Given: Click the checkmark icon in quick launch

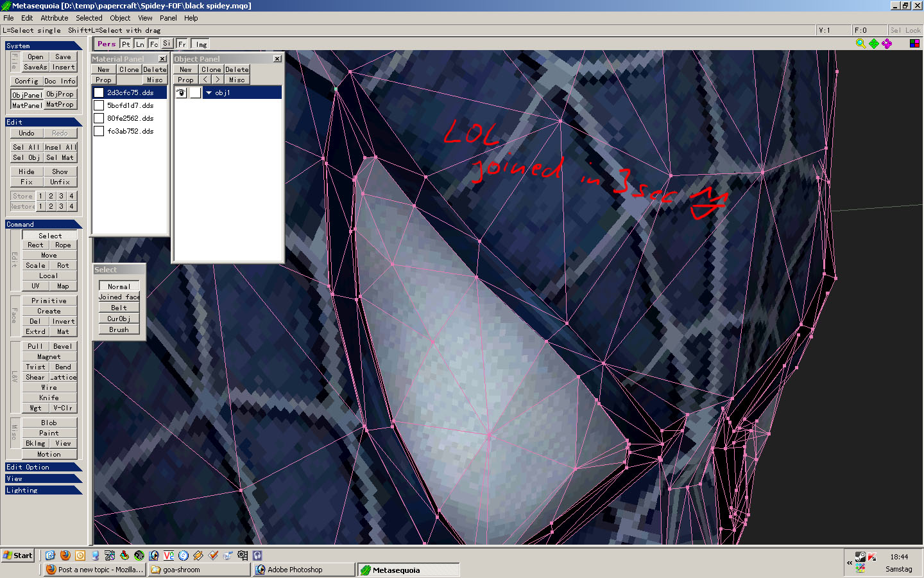Looking at the screenshot, I should 213,556.
